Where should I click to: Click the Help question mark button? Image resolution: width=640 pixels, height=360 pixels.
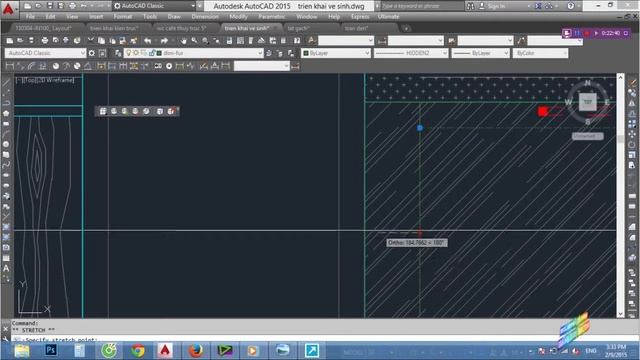tap(571, 6)
